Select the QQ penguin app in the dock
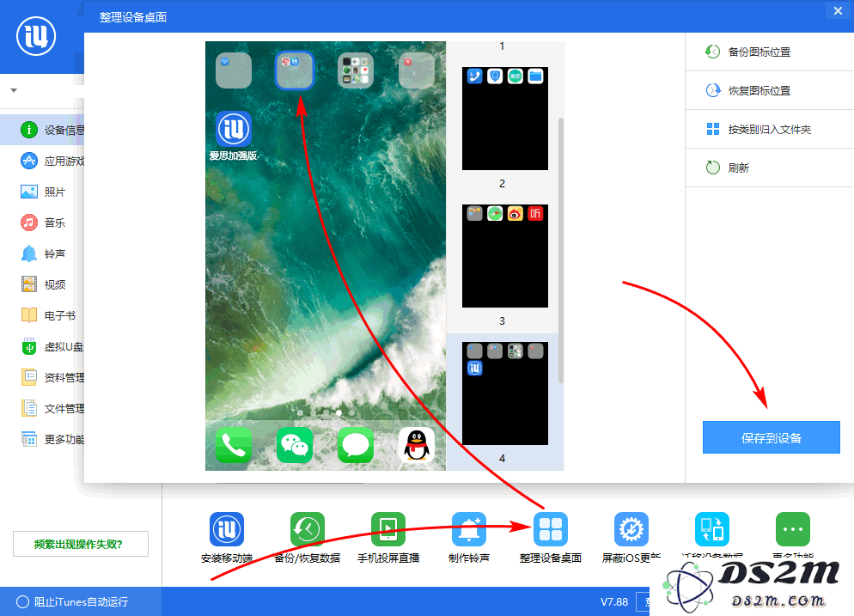 417,445
